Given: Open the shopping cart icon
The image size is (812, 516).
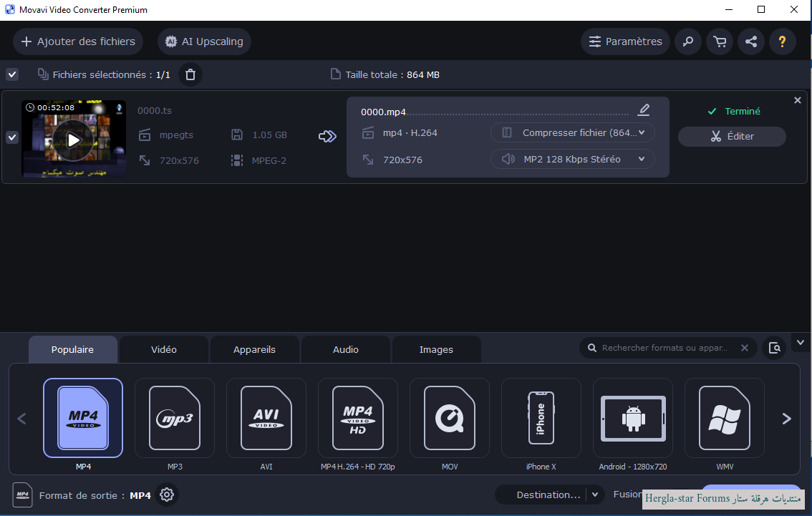Looking at the screenshot, I should point(720,42).
